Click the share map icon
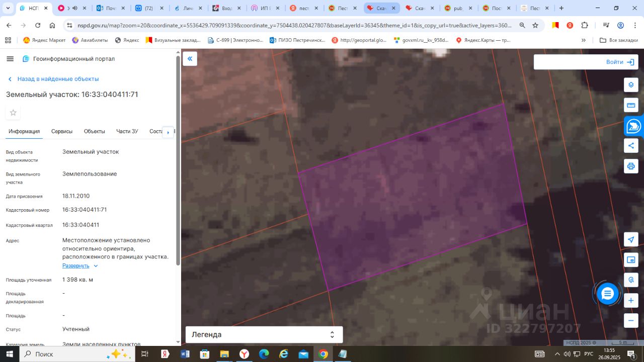The height and width of the screenshot is (362, 644). tap(631, 146)
